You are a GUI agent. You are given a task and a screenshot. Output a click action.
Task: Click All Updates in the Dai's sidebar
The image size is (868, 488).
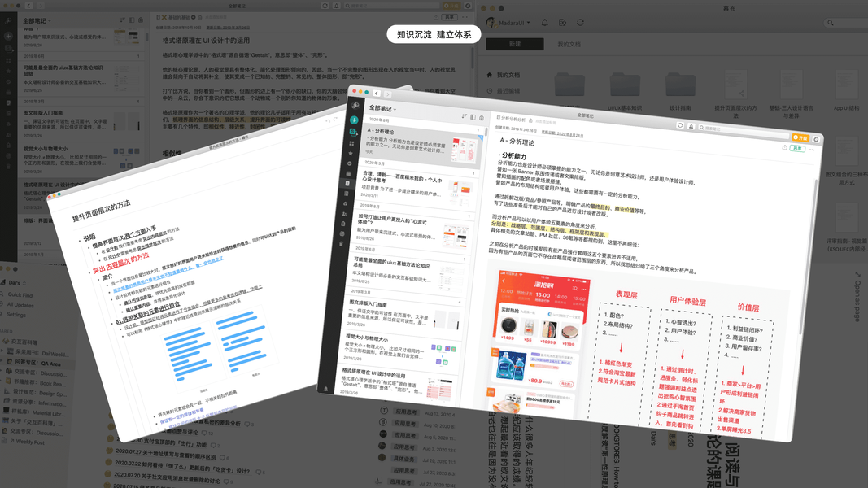click(x=20, y=306)
